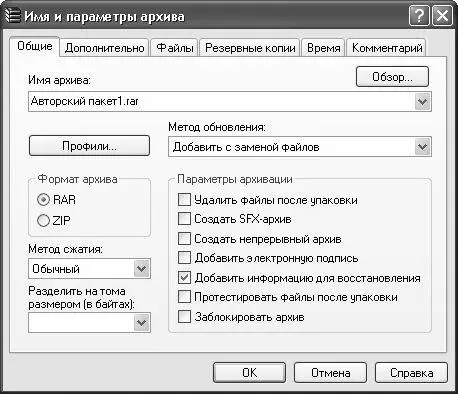Image resolution: width=458 pixels, height=394 pixels.
Task: Uncheck Добавить информацию для восстановления
Action: (184, 278)
